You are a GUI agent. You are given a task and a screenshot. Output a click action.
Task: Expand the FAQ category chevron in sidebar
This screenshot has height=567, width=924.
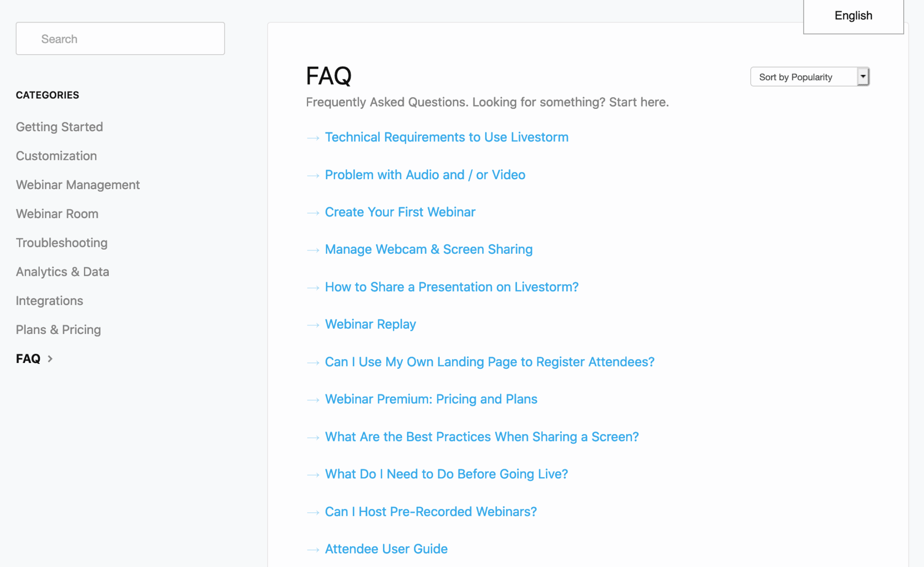click(50, 358)
